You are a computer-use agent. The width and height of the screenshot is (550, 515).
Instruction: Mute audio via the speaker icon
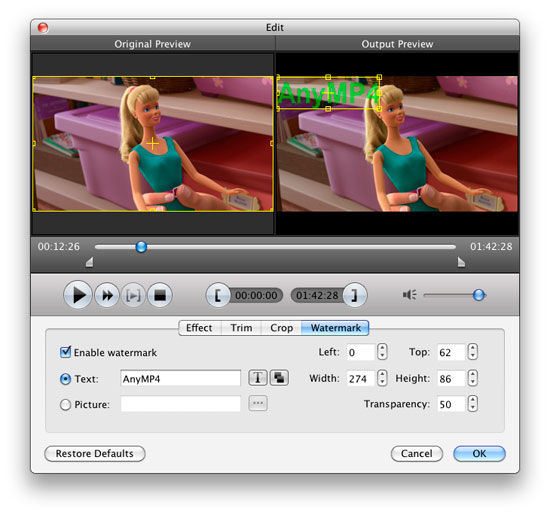409,295
